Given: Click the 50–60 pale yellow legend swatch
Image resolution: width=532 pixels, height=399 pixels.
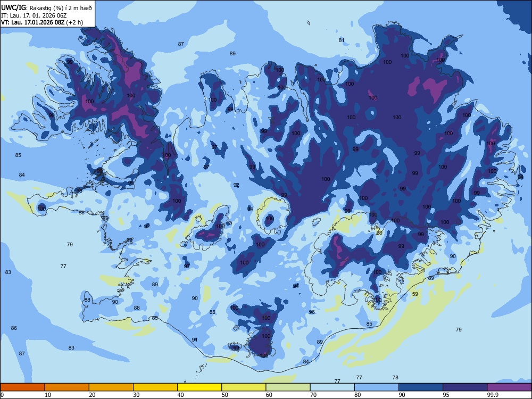Looking at the screenshot, I should pos(244,387).
